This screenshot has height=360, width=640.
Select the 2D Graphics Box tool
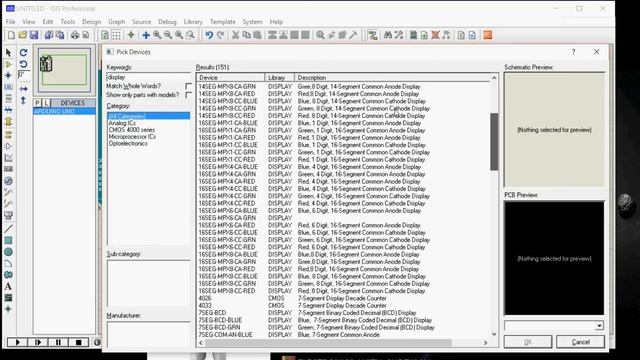coord(8,240)
